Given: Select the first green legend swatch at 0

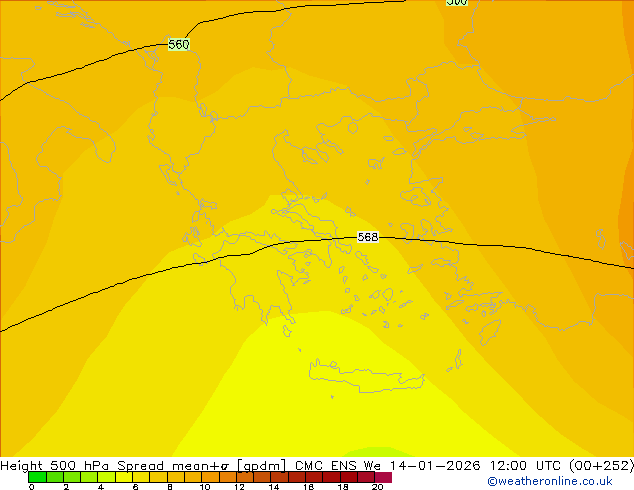Looking at the screenshot, I should click(37, 477).
